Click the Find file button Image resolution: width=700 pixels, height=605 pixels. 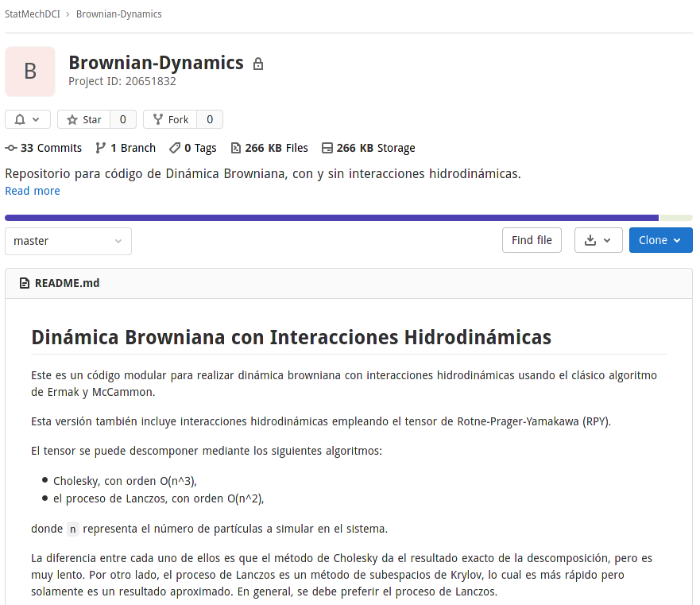532,240
